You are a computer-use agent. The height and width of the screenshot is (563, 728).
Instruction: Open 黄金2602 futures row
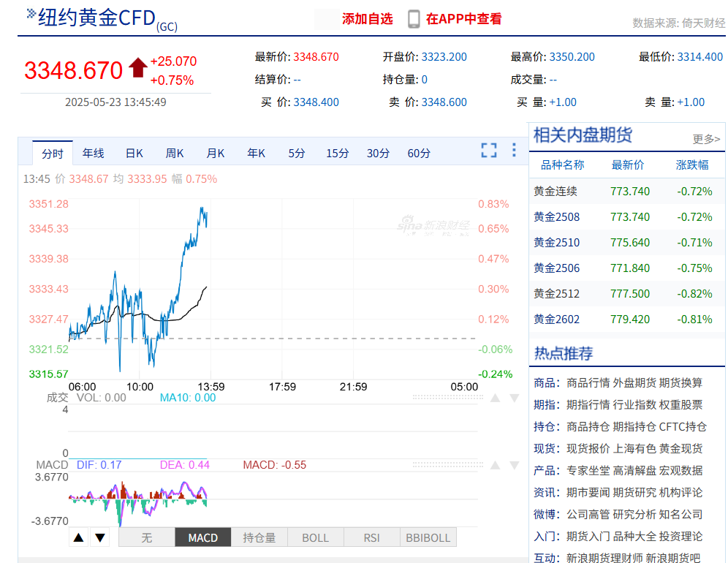(627, 319)
